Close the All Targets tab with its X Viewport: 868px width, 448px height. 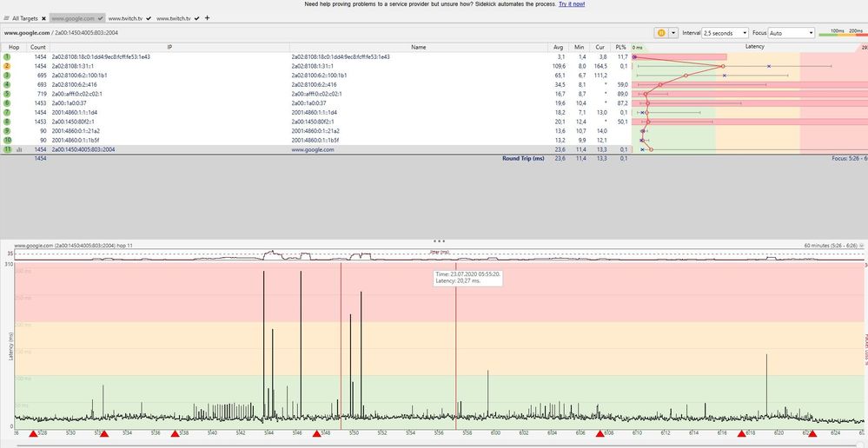43,18
